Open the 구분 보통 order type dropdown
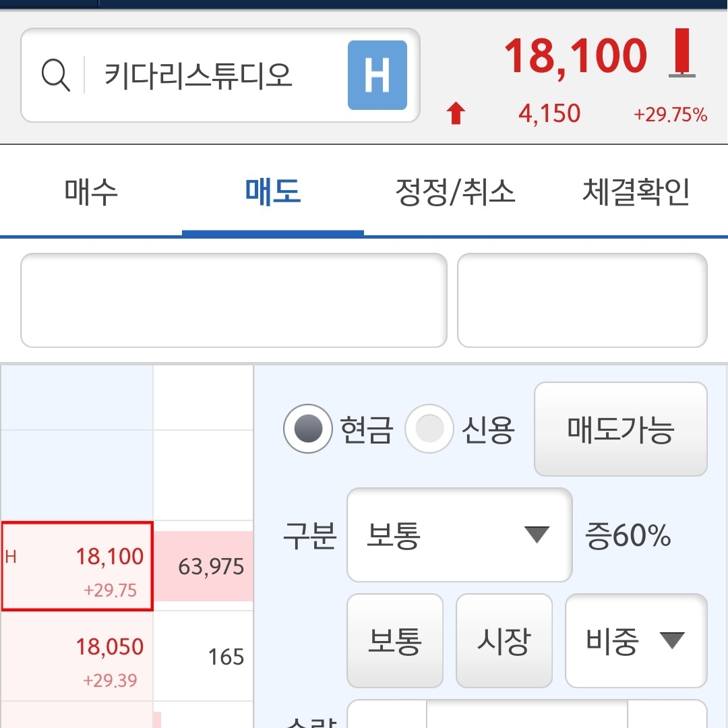 [x=458, y=535]
